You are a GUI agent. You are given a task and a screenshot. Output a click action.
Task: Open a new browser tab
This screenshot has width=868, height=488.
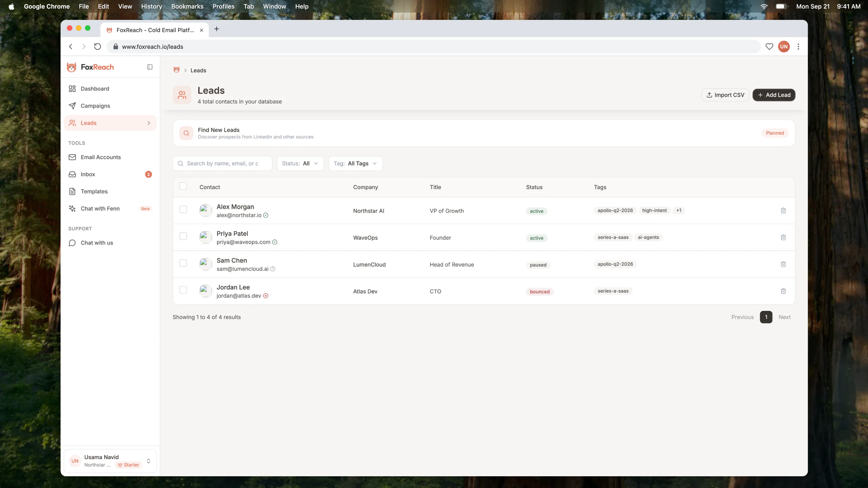217,29
